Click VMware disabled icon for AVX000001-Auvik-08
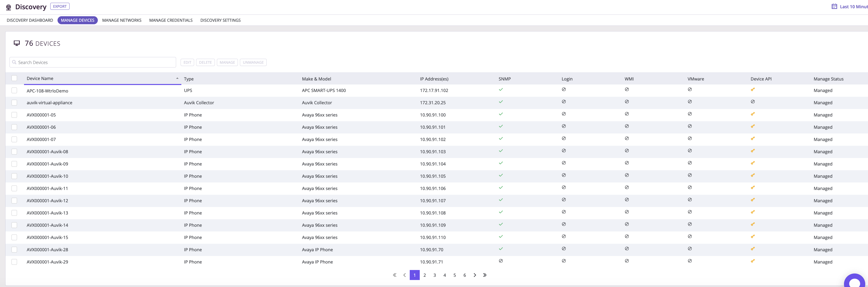This screenshot has height=287, width=868. click(x=690, y=151)
